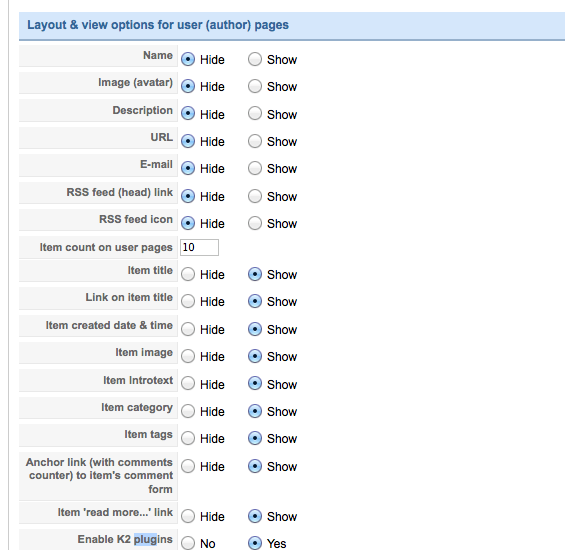Choose Show for the URL option

click(255, 141)
